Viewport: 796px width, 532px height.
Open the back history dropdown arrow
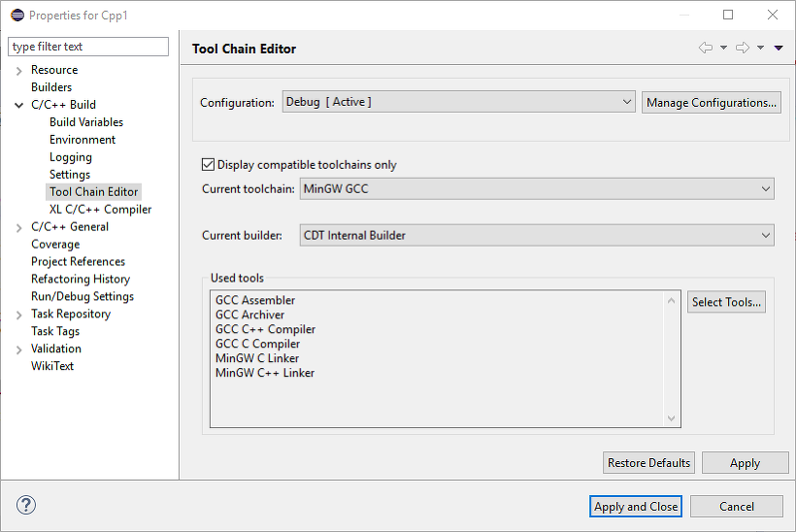click(723, 48)
